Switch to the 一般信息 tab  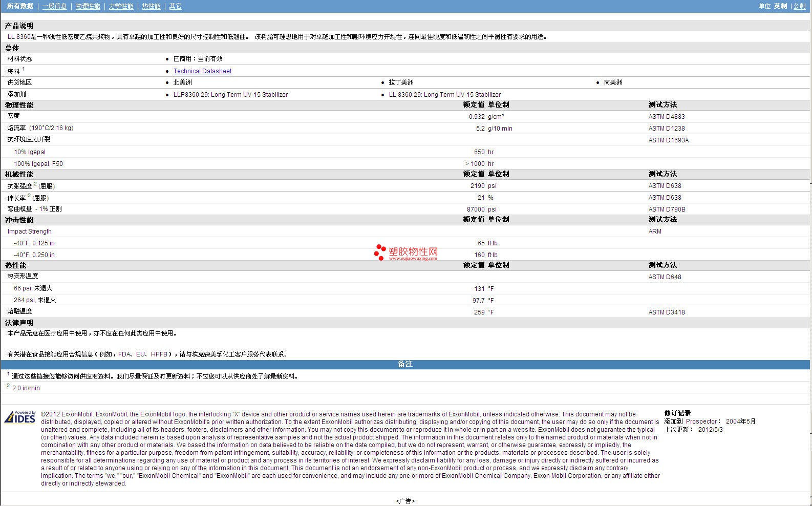pos(54,6)
